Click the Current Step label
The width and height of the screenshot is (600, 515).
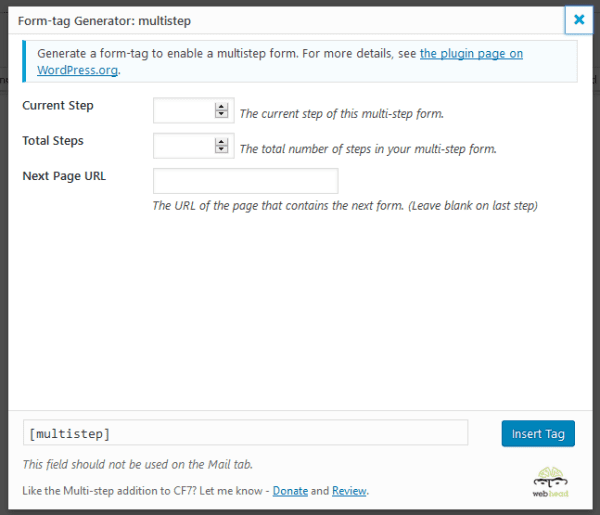(58, 106)
